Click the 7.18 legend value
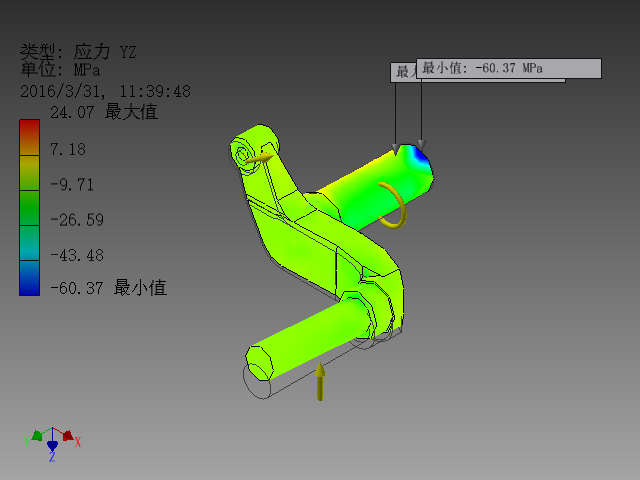 (68, 149)
